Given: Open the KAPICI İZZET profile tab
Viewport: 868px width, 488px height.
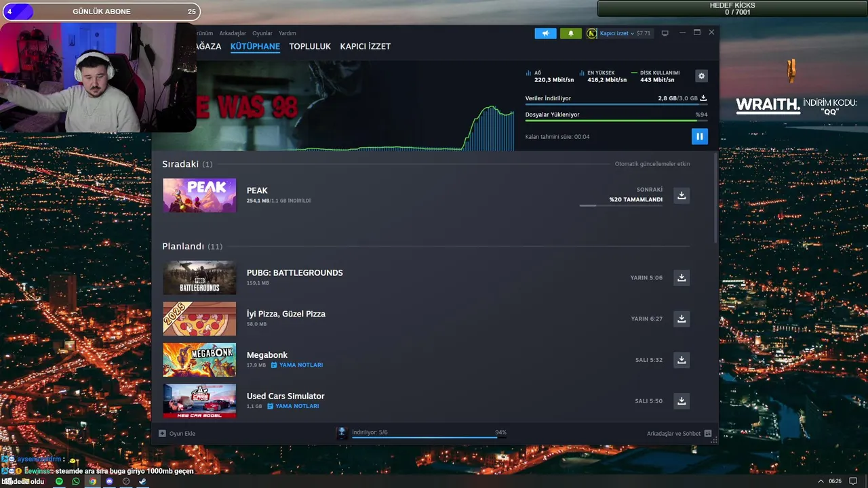Looking at the screenshot, I should click(365, 46).
